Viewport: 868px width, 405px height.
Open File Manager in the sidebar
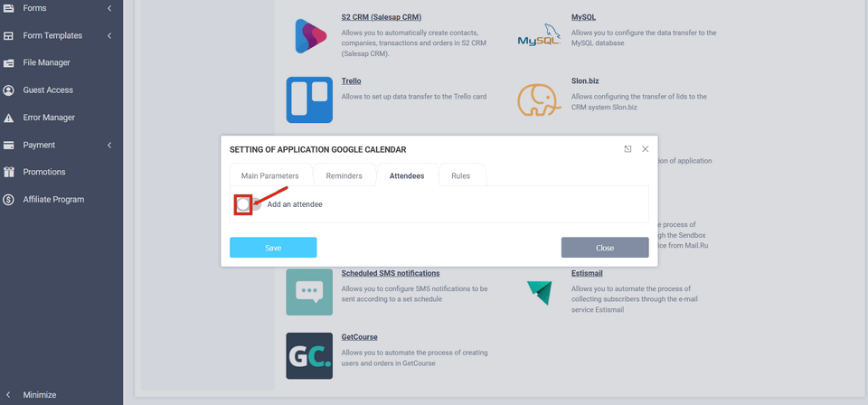[x=46, y=62]
